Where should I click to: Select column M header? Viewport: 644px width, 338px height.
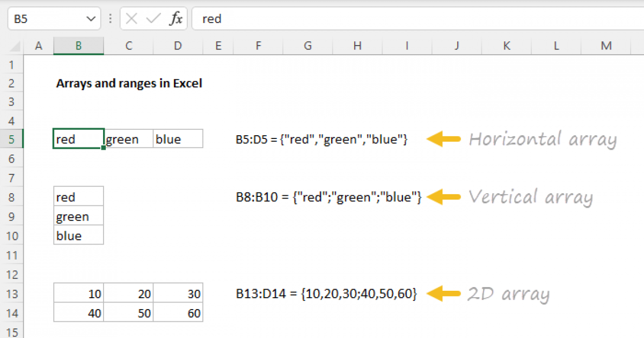(x=606, y=46)
